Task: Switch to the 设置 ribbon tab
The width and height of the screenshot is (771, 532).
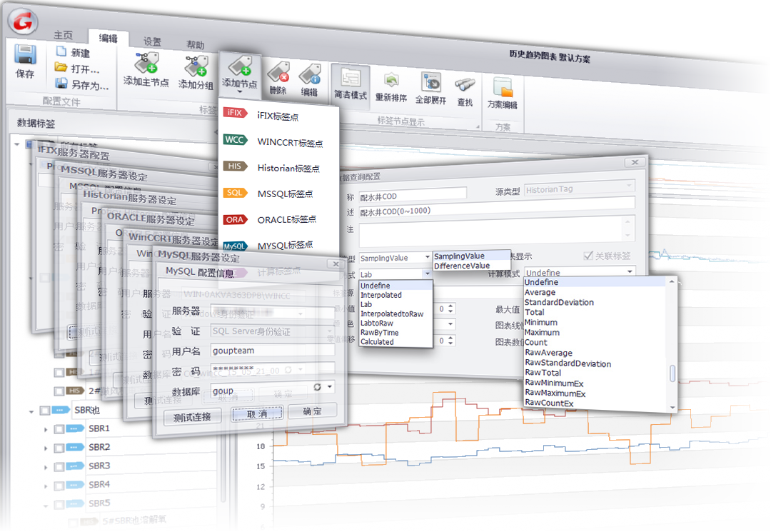Action: coord(153,42)
